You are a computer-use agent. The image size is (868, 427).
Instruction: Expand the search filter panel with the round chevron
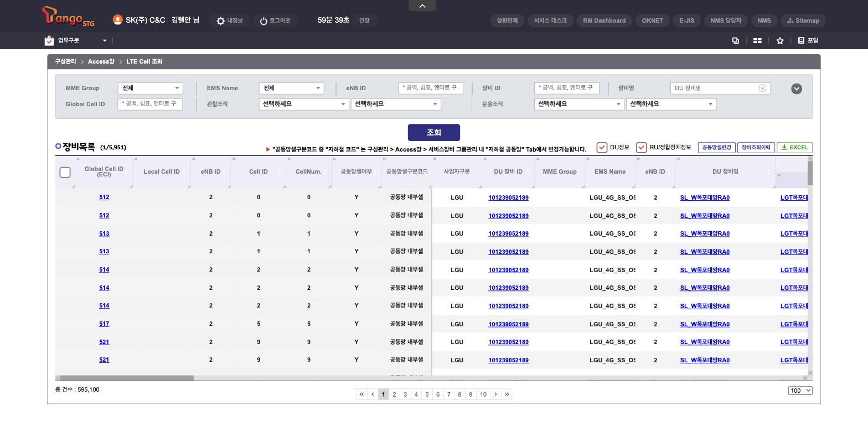[x=797, y=88]
